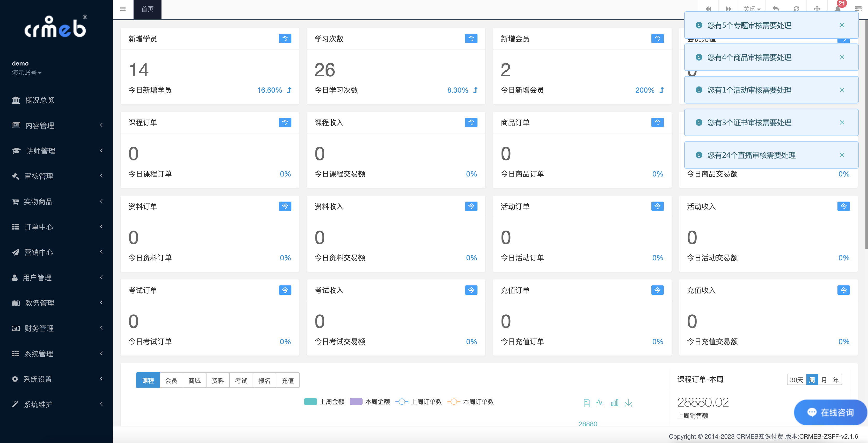Expand the 订单中心 sidebar menu
The height and width of the screenshot is (443, 868).
pyautogui.click(x=56, y=227)
